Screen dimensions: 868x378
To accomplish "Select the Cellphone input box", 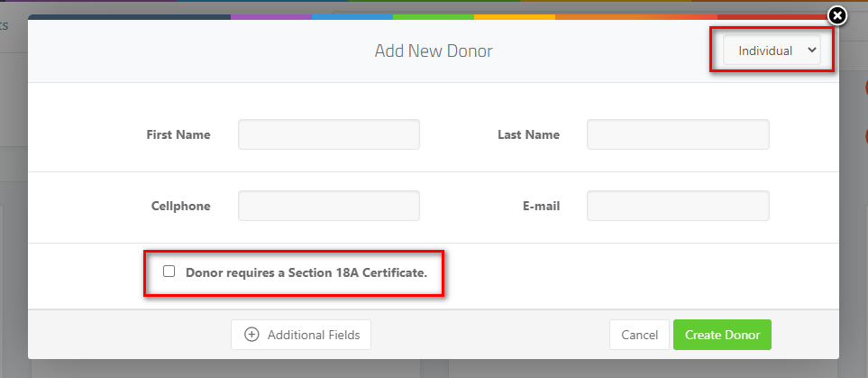I will tap(329, 206).
